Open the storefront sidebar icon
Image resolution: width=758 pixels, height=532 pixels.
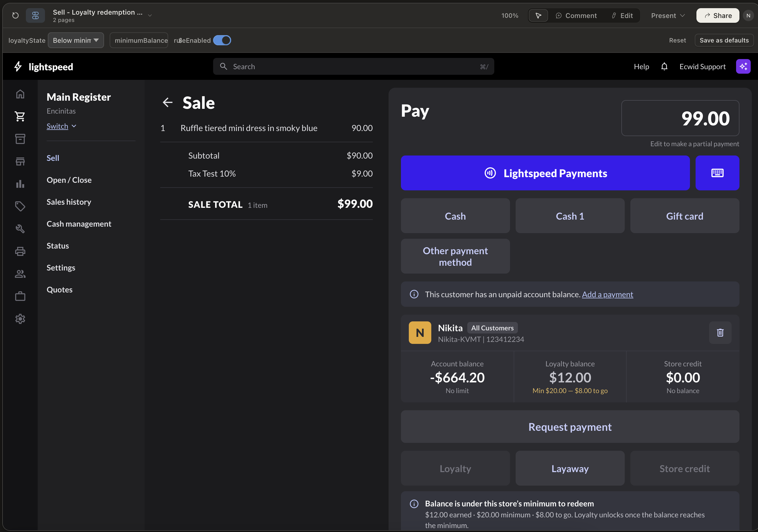(20, 161)
